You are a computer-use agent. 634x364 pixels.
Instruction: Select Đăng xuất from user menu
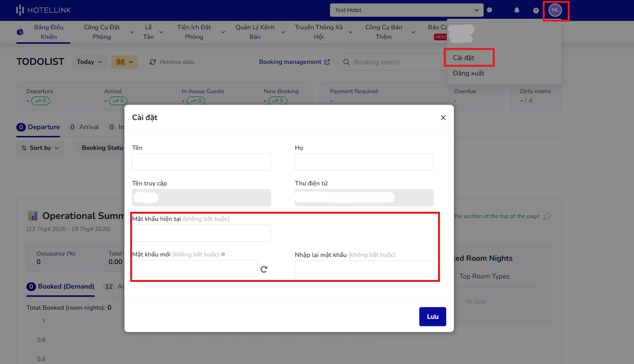coord(468,73)
